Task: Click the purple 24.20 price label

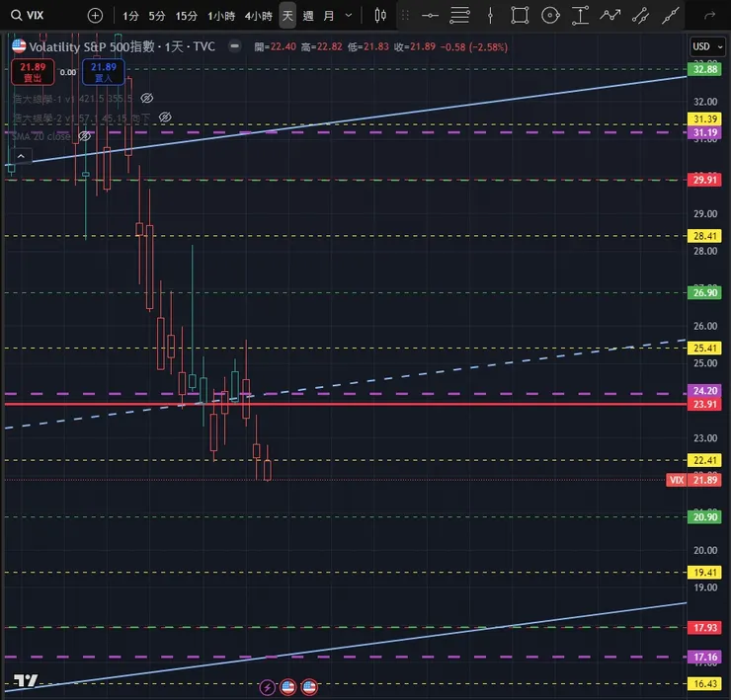Action: [x=705, y=391]
